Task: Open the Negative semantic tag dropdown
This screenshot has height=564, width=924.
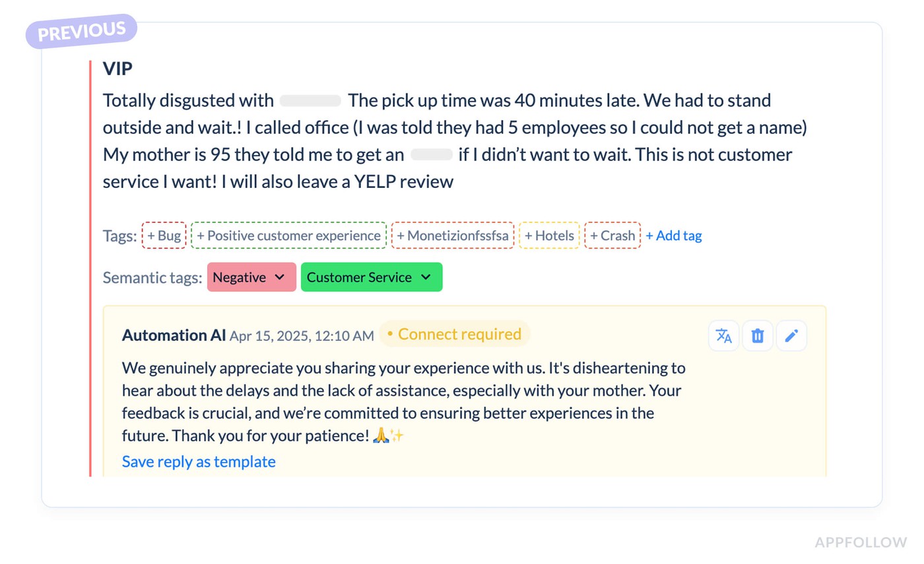Action: (x=251, y=277)
